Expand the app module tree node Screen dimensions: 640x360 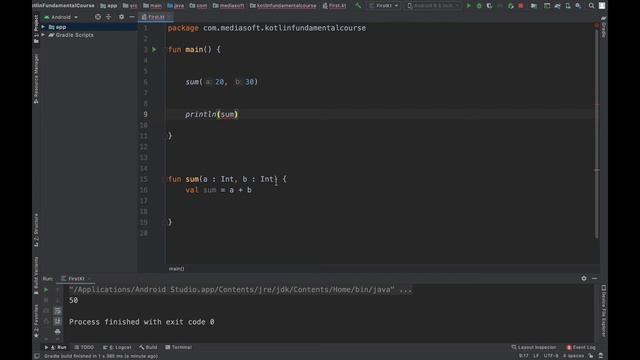click(43, 27)
